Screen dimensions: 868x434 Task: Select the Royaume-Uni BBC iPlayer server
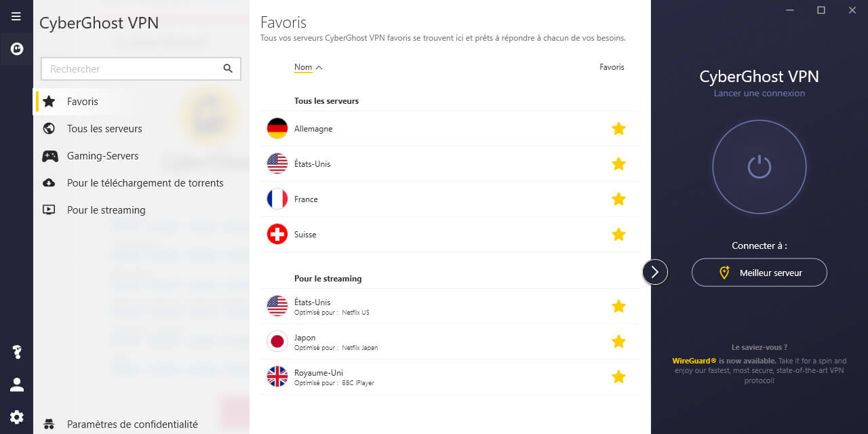450,376
